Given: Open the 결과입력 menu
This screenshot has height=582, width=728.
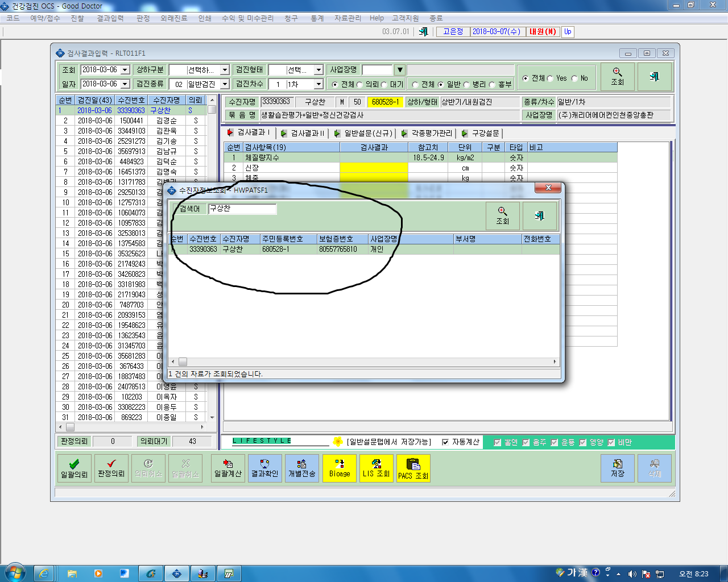Looking at the screenshot, I should click(110, 18).
